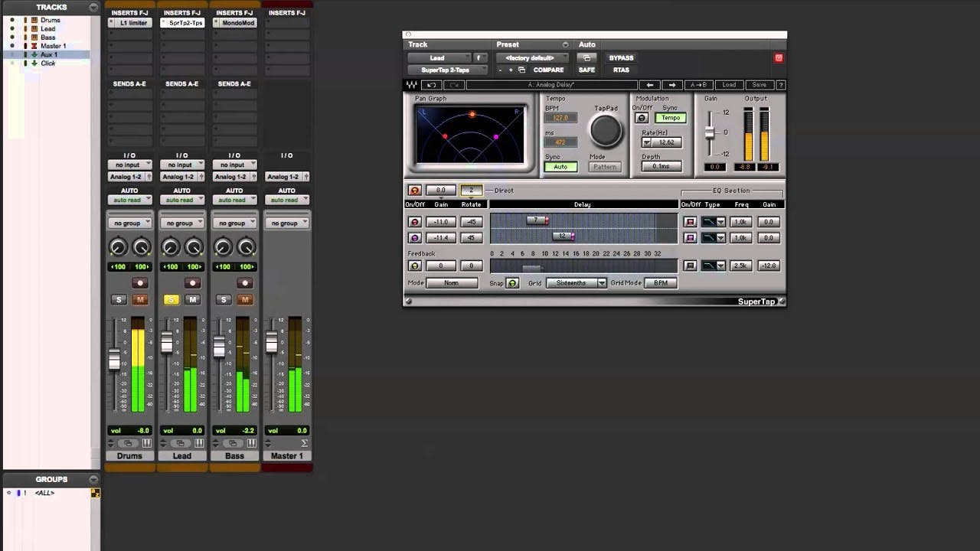Click the question mark help icon in SuperTap
Viewport: 980px width, 551px height.
[x=780, y=85]
